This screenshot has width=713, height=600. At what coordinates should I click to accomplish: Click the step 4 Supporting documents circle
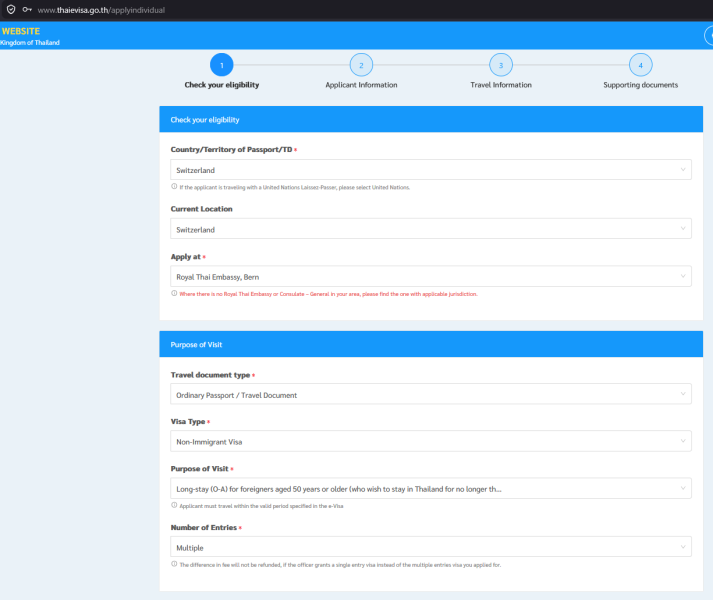click(x=640, y=65)
